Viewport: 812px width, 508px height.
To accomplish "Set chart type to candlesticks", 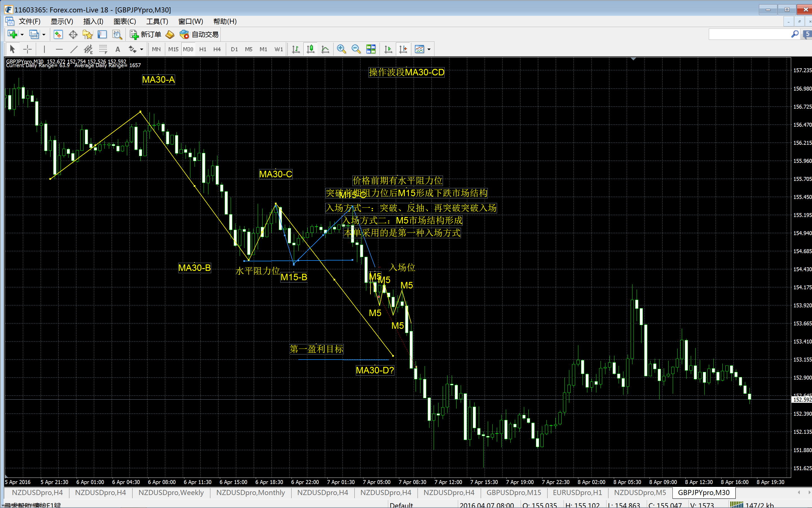I will point(310,49).
